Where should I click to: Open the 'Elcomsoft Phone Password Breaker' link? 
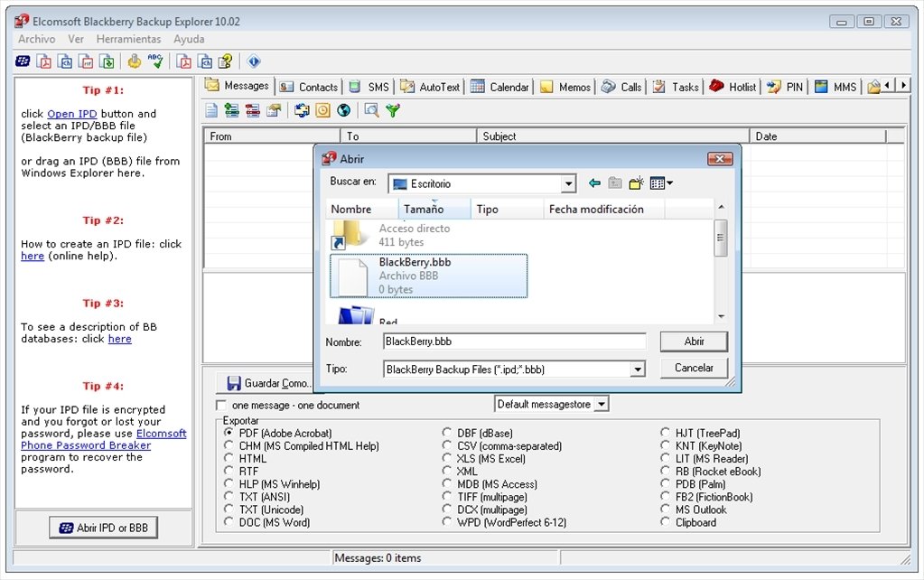[x=104, y=440]
